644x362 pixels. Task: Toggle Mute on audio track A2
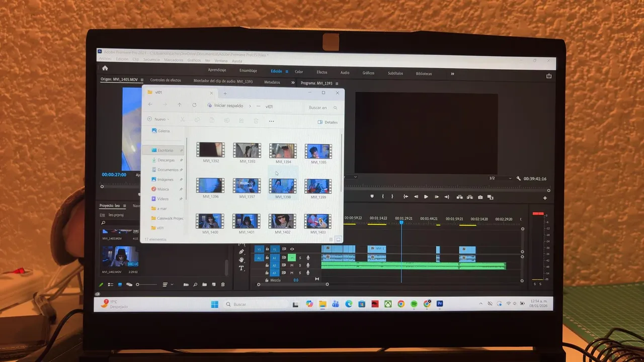(x=292, y=265)
